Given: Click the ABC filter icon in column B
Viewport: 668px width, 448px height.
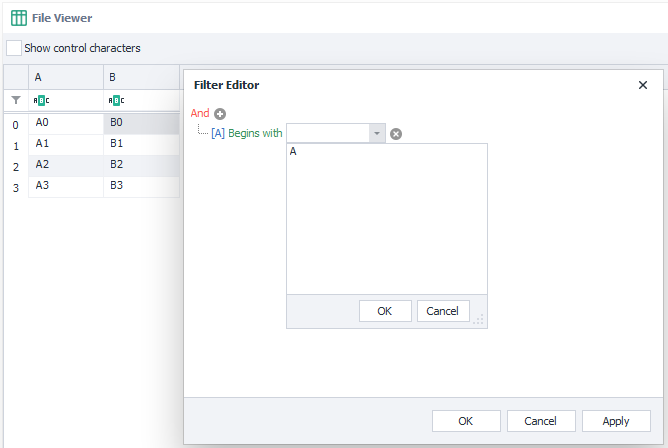Looking at the screenshot, I should (x=116, y=101).
